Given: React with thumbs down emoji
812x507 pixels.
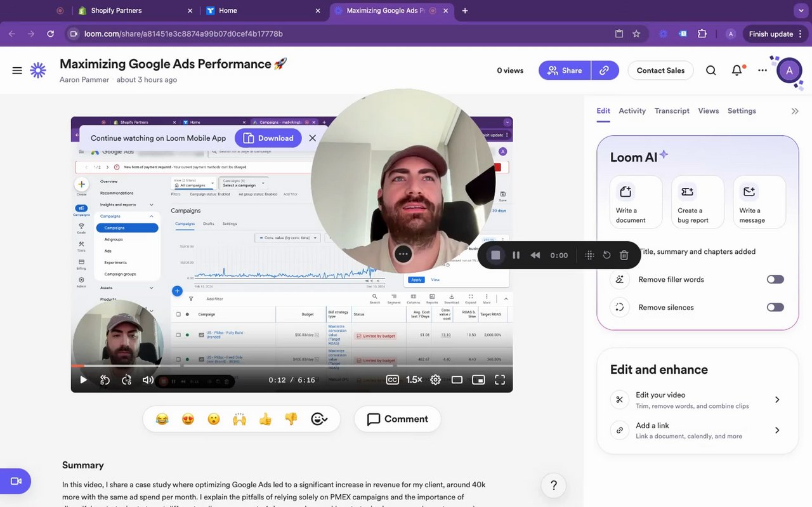Looking at the screenshot, I should 291,419.
